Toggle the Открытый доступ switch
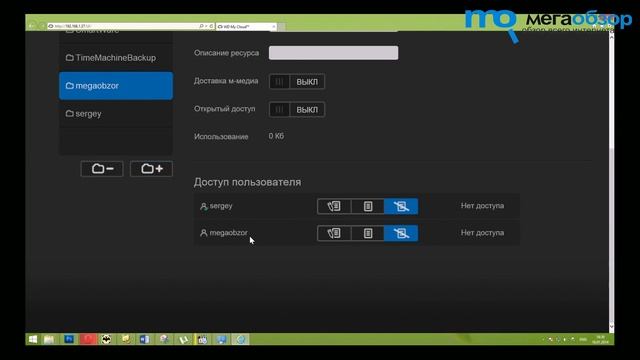The height and width of the screenshot is (360, 640). click(x=297, y=109)
